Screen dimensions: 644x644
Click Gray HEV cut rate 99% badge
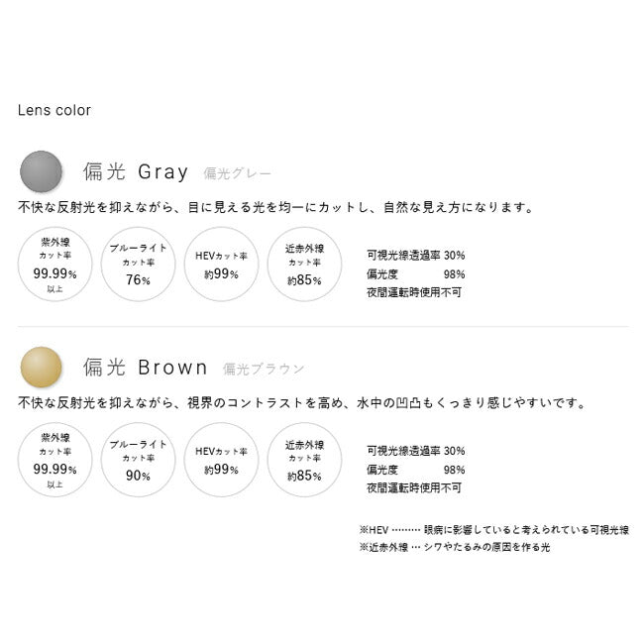[221, 265]
